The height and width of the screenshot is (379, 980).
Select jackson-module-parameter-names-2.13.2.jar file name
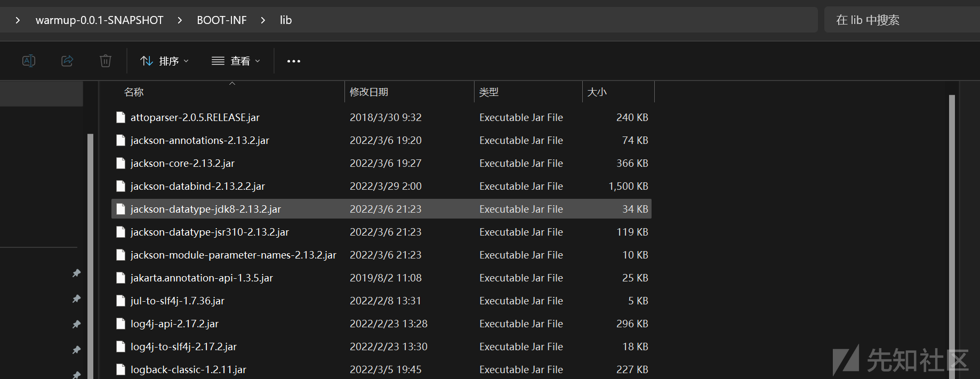(x=234, y=255)
